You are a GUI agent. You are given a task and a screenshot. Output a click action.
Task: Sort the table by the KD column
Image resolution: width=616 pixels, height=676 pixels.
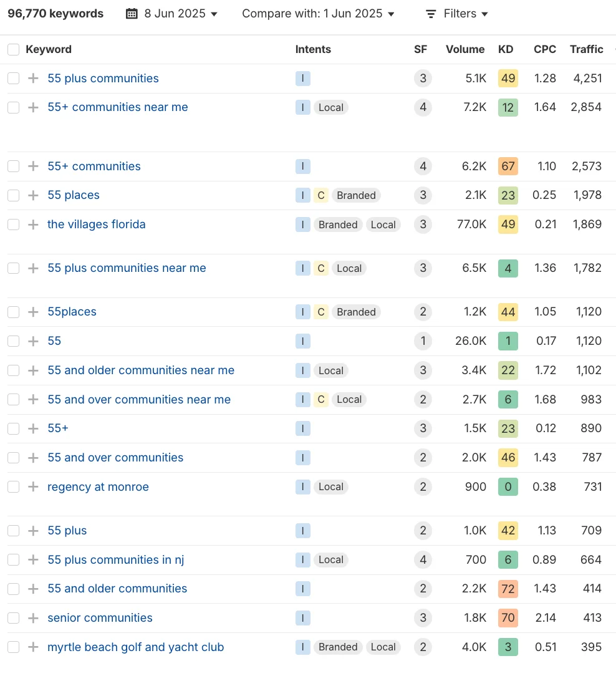[506, 49]
